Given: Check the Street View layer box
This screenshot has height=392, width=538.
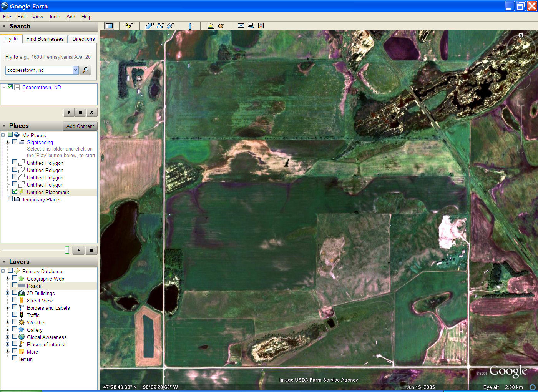Looking at the screenshot, I should pos(15,300).
